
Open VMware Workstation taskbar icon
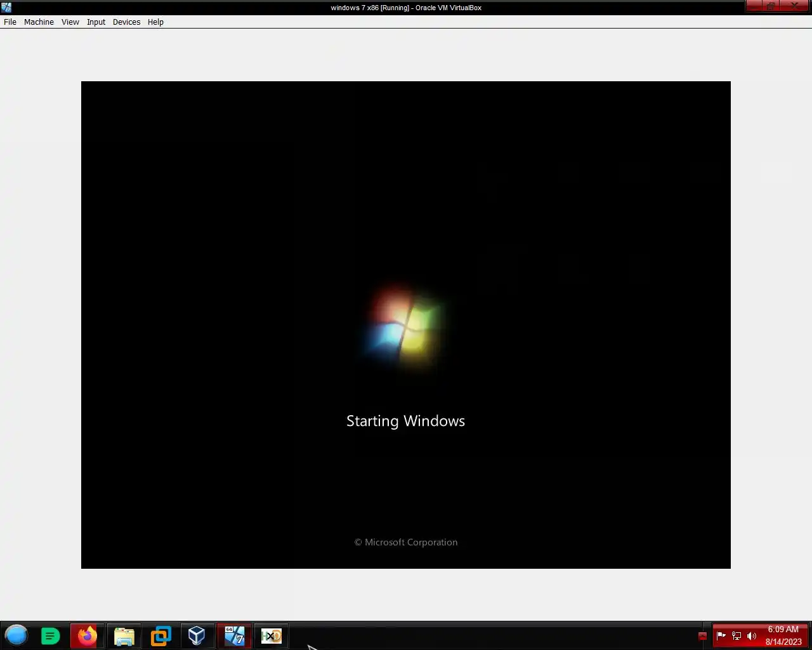point(160,635)
